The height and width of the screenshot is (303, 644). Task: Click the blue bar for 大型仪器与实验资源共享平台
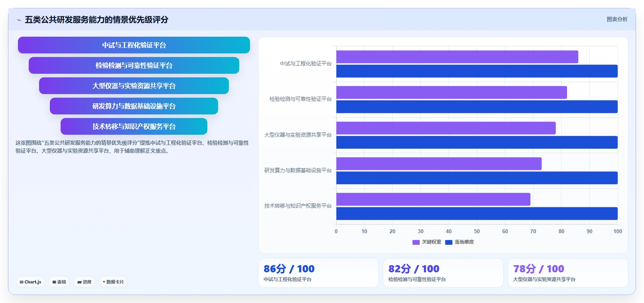click(477, 142)
